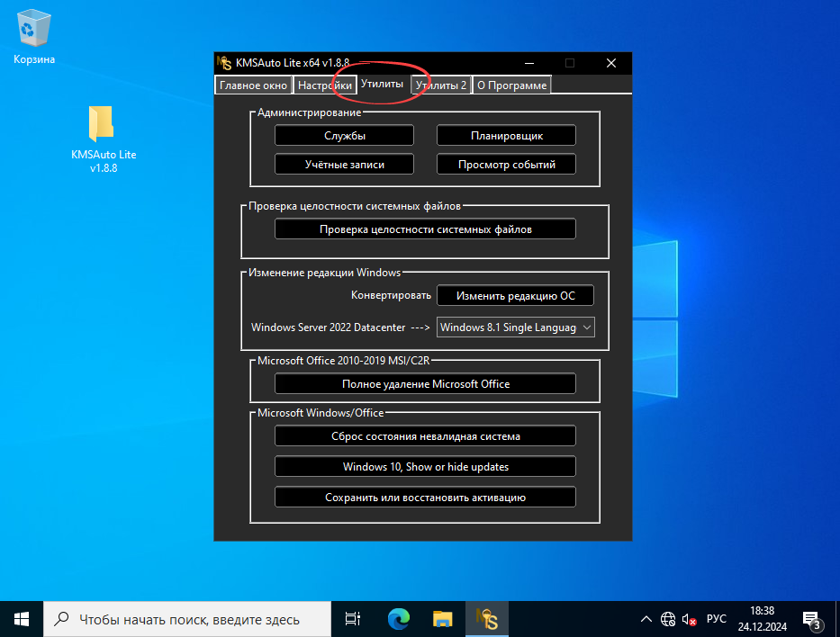
Task: Switch to the Главное окно tab
Action: coord(253,85)
